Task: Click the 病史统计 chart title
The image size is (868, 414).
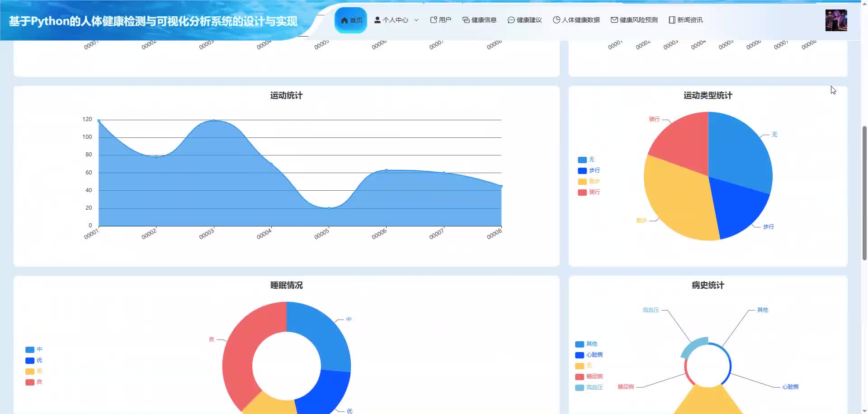Action: (708, 285)
